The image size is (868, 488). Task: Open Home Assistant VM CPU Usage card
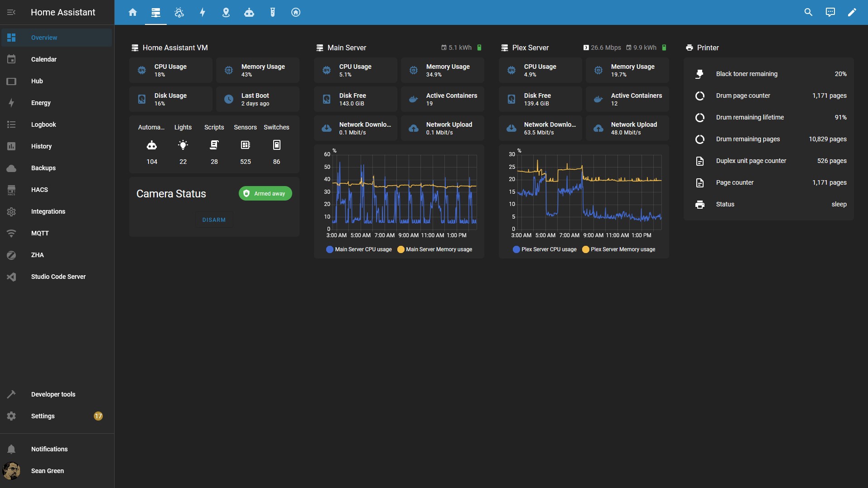point(171,70)
